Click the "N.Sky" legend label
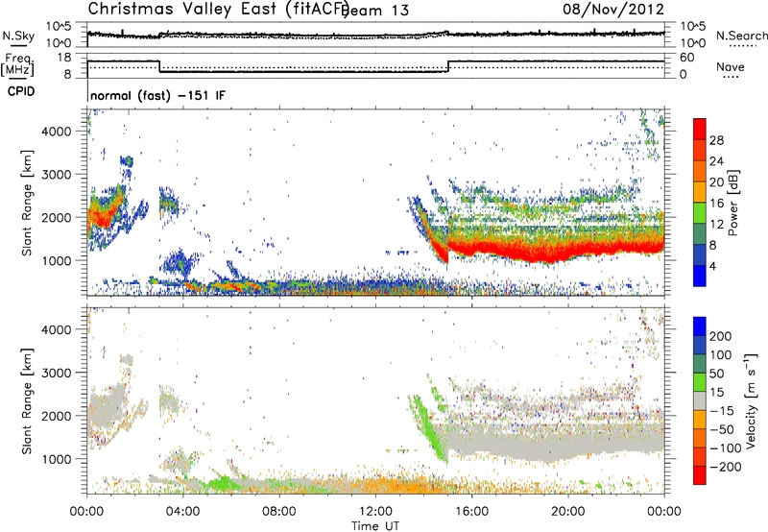This screenshot has width=768, height=532. click(x=18, y=36)
